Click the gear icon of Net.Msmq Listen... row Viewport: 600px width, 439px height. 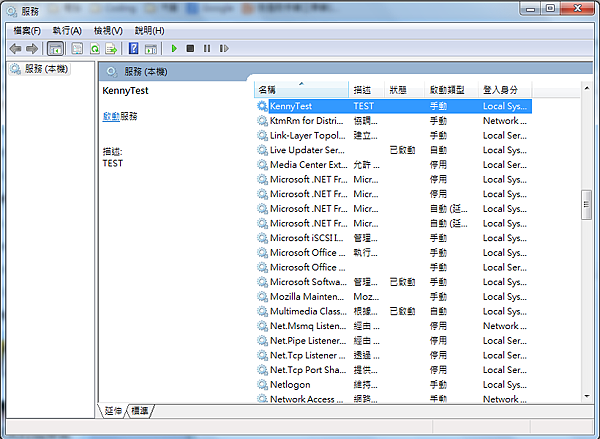pos(262,326)
